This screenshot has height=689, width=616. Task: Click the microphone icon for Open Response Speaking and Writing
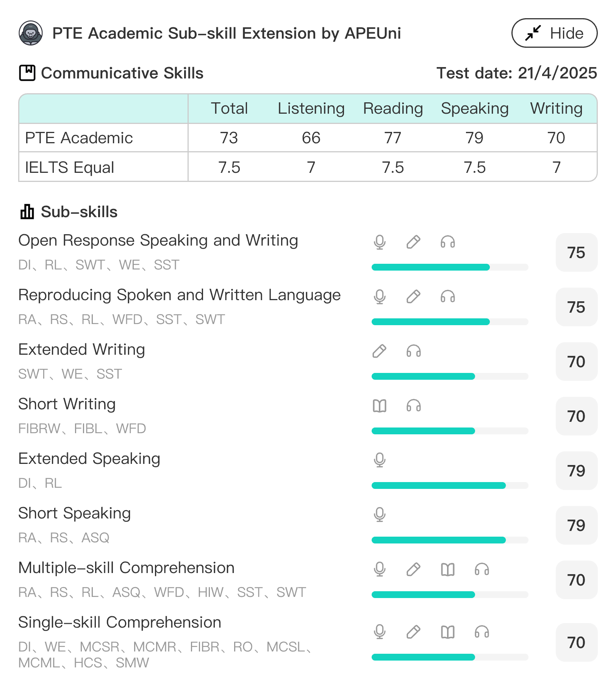(379, 241)
